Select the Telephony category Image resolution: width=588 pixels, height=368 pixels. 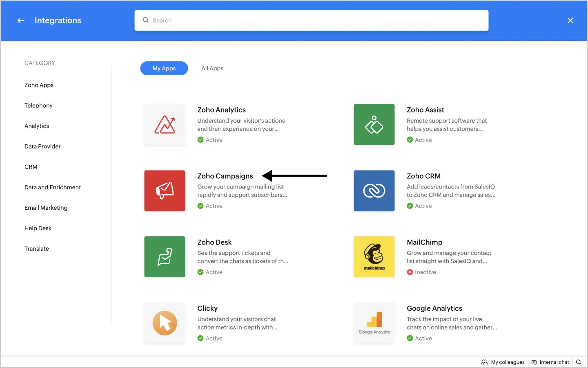[x=38, y=105]
